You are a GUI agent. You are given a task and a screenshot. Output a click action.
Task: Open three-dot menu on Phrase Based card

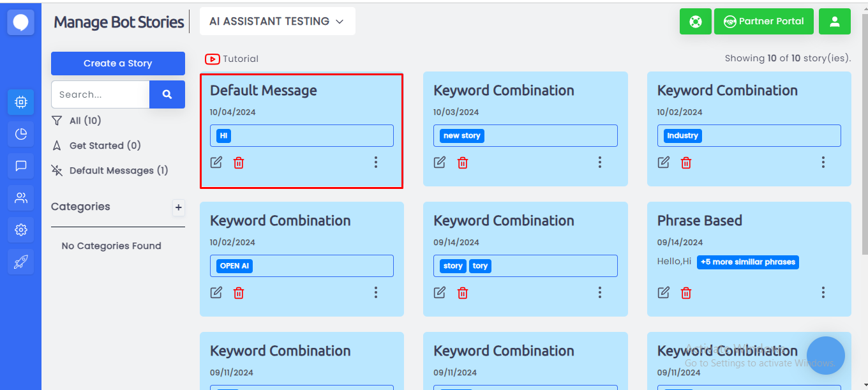(823, 292)
